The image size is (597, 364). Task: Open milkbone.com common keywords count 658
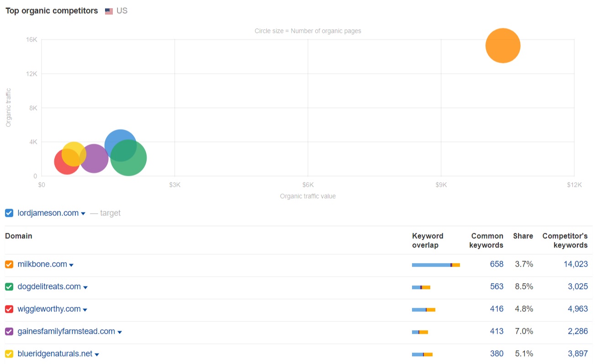[496, 264]
